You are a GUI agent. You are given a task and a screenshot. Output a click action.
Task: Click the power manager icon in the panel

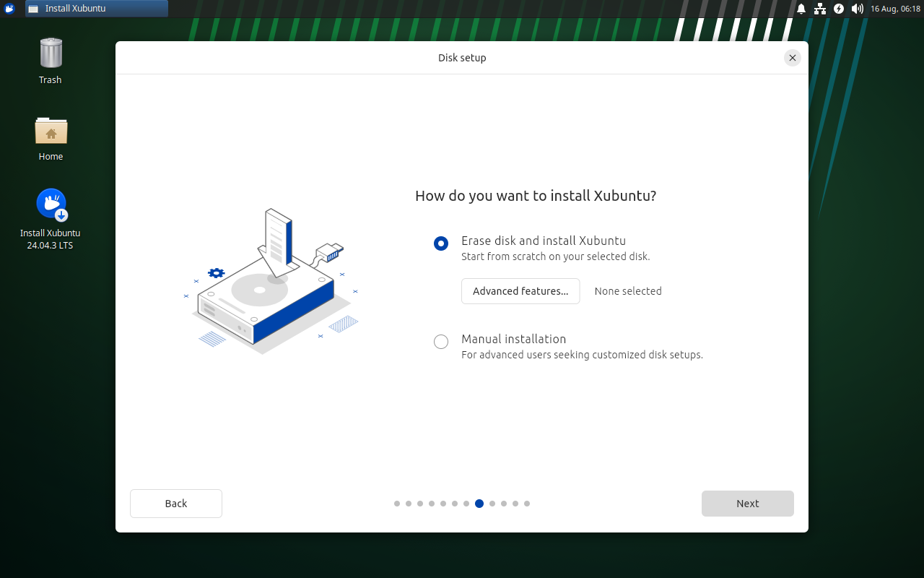[839, 9]
